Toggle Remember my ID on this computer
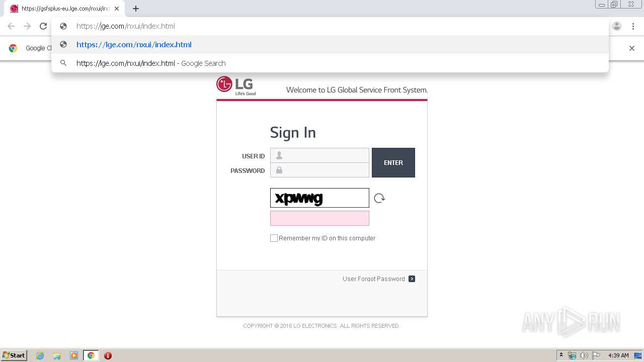The height and width of the screenshot is (362, 644). [x=274, y=238]
